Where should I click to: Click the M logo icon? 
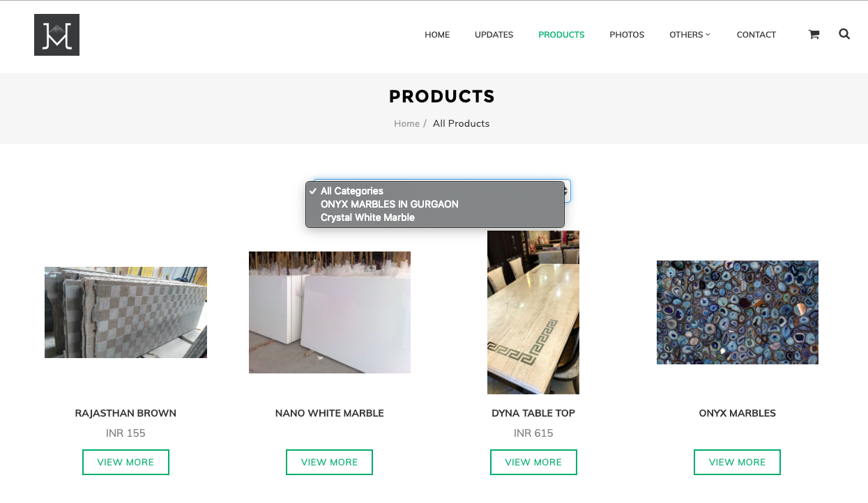tap(56, 35)
